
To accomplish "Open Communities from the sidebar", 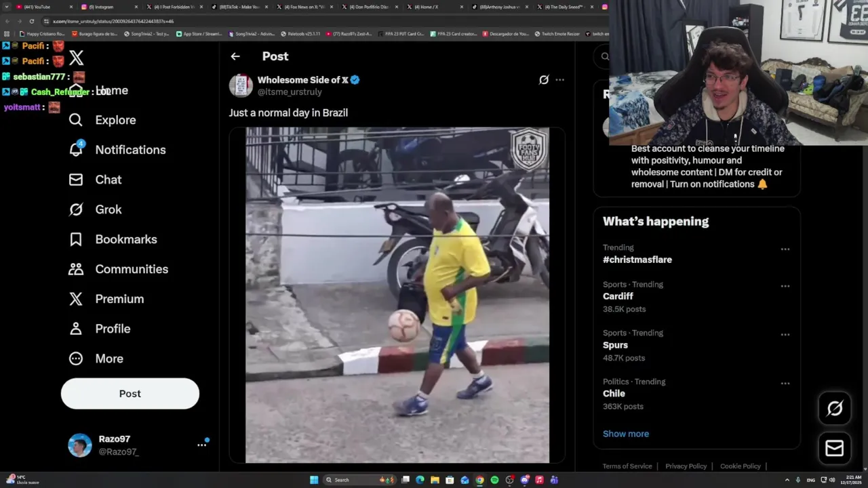I will (x=118, y=269).
